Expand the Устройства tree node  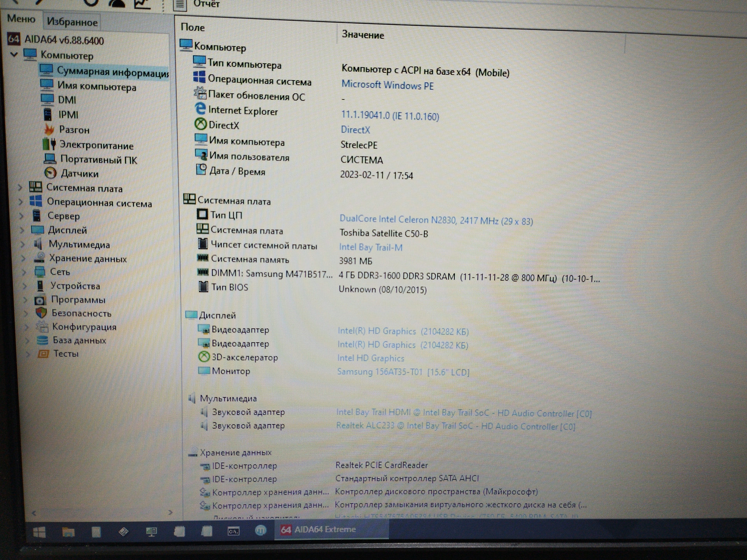(25, 286)
